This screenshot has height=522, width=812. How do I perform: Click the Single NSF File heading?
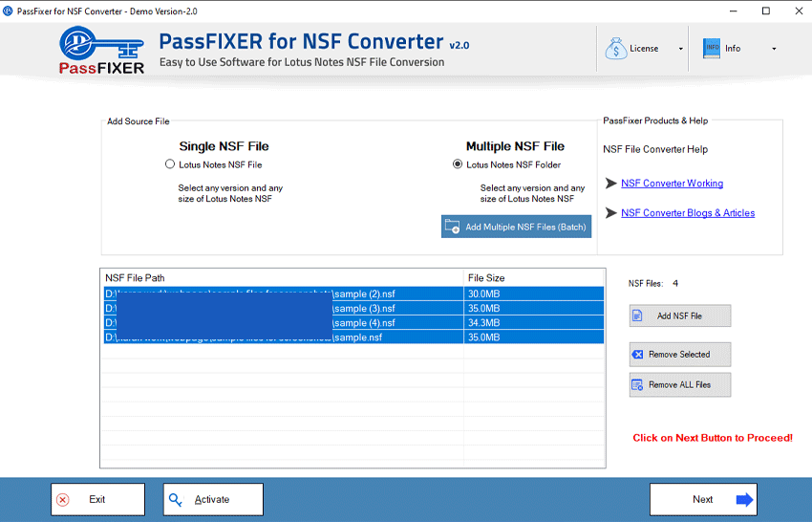point(224,146)
